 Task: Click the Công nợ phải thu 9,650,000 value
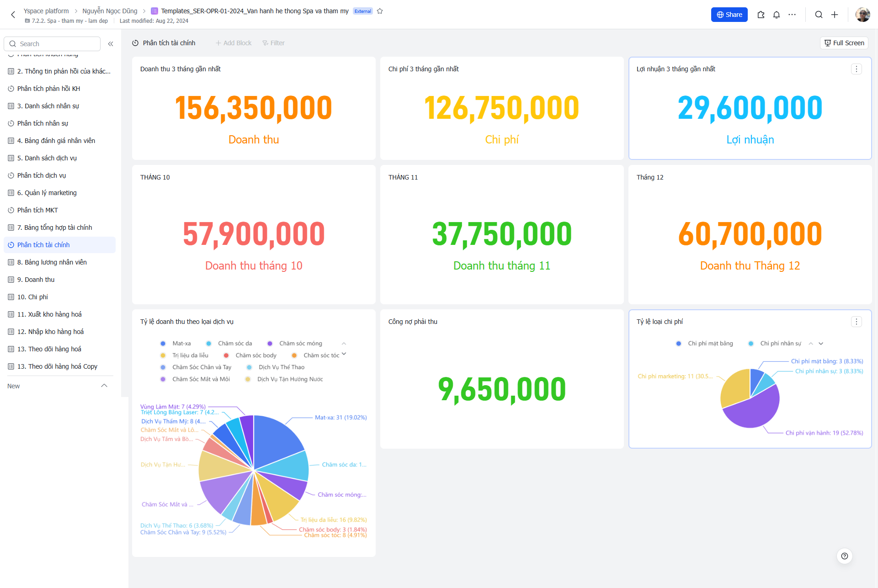pyautogui.click(x=502, y=390)
